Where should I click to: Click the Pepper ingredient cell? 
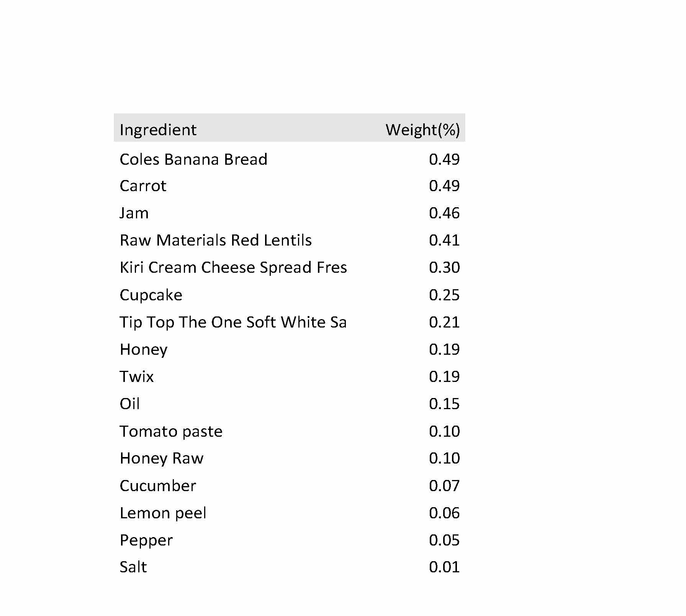click(146, 540)
